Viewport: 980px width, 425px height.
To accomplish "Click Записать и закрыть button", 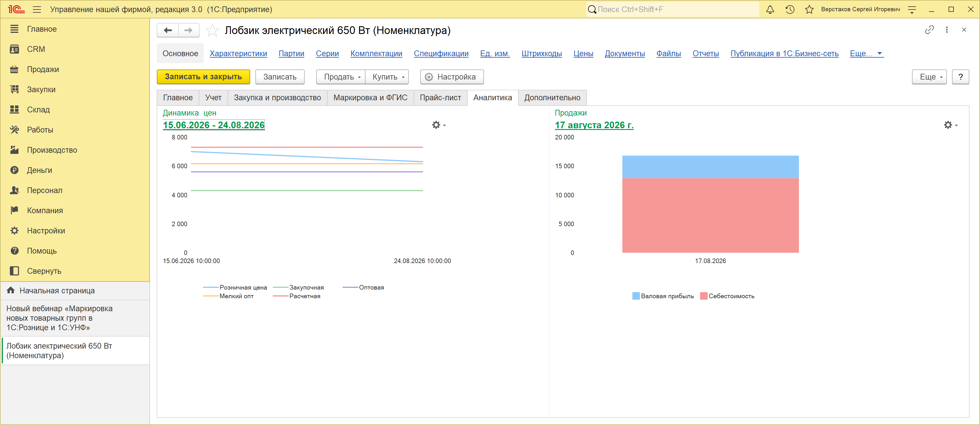I will coord(203,77).
